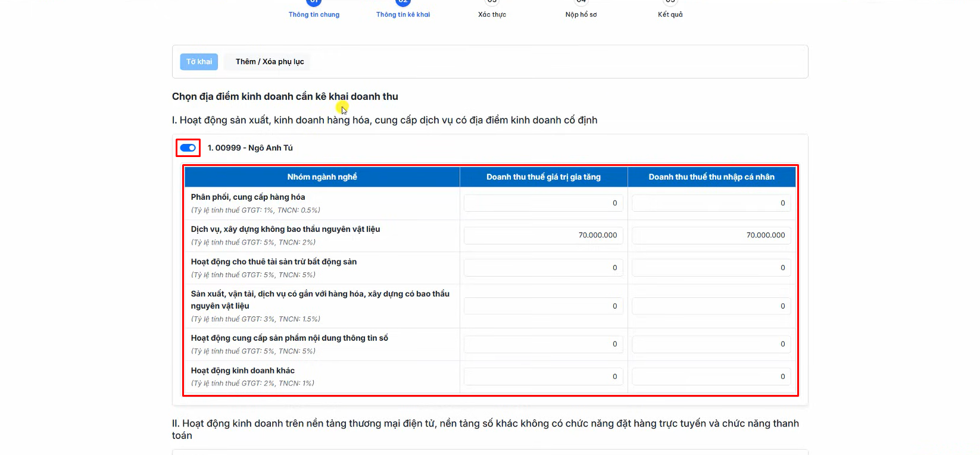Switch to Thêm / Xóa phụ lục tab
Viewport: 980px width, 455px height.
[270, 62]
